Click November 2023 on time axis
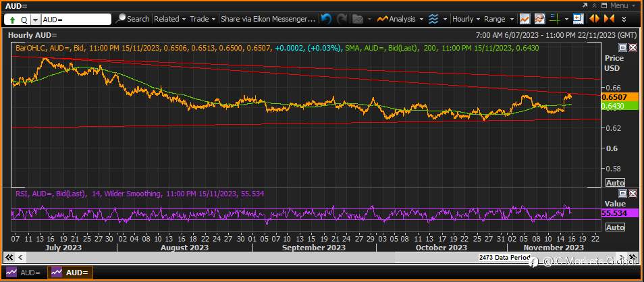 (554, 248)
